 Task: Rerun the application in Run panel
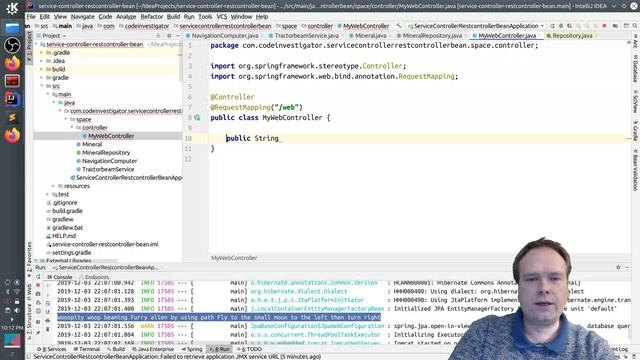(38, 277)
